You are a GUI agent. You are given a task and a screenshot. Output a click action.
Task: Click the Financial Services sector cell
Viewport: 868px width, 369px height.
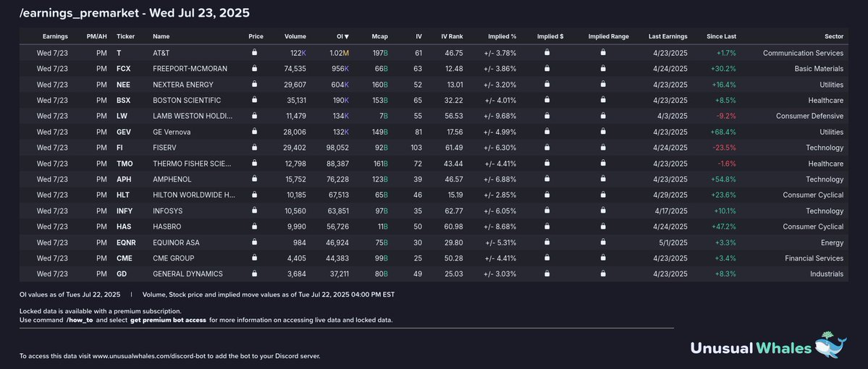tap(814, 258)
